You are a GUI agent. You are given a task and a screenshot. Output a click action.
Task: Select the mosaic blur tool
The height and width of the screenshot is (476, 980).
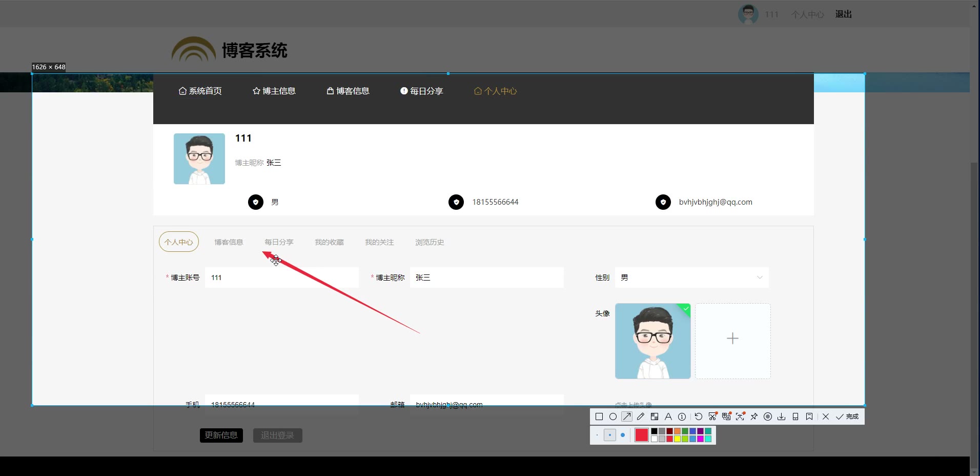pos(655,417)
